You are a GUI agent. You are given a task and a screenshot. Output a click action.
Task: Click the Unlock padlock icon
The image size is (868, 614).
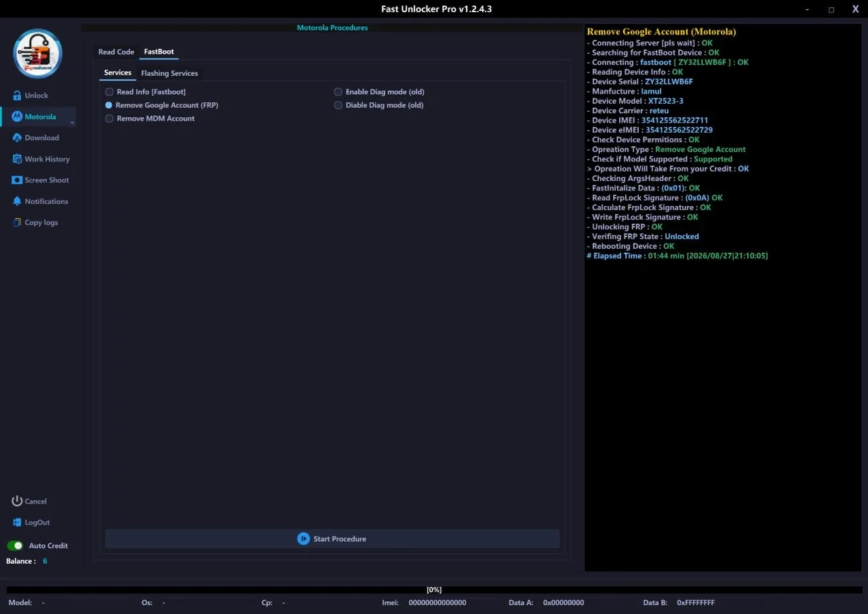pyautogui.click(x=18, y=96)
